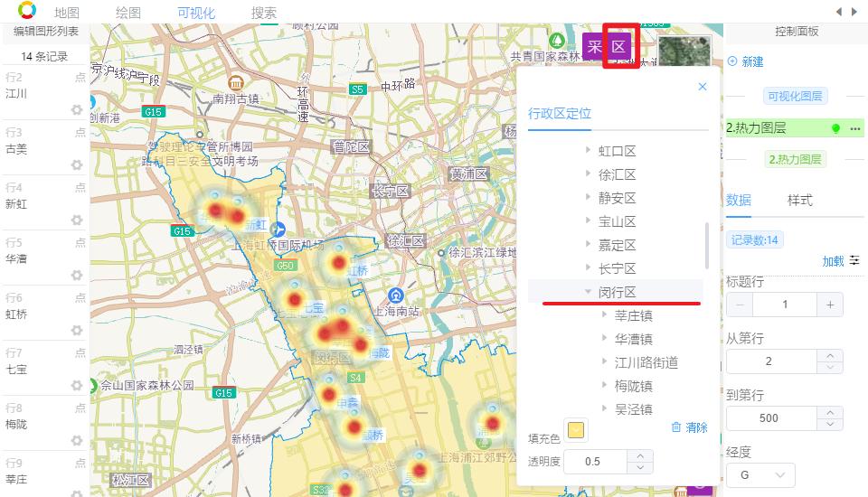Open settings gear for 江川 row
The height and width of the screenshot is (497, 868).
point(77,109)
